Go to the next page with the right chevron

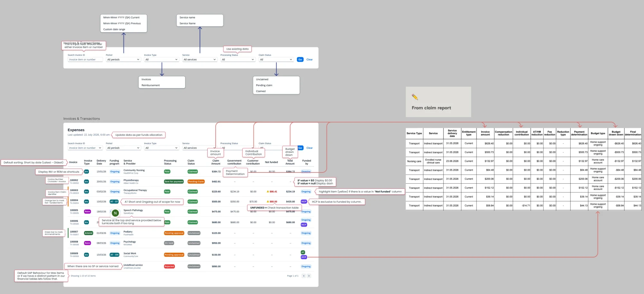309,276
